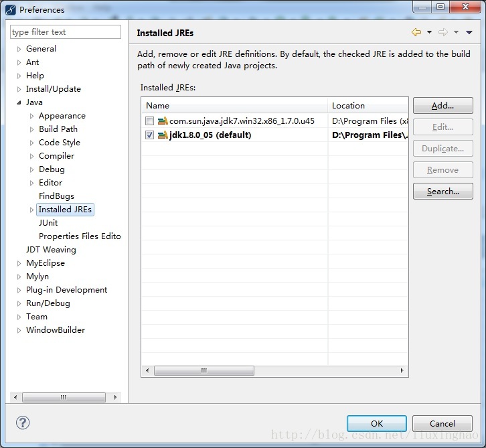Select Properties Files Editor tree item
The height and width of the screenshot is (448, 486).
pyautogui.click(x=80, y=236)
